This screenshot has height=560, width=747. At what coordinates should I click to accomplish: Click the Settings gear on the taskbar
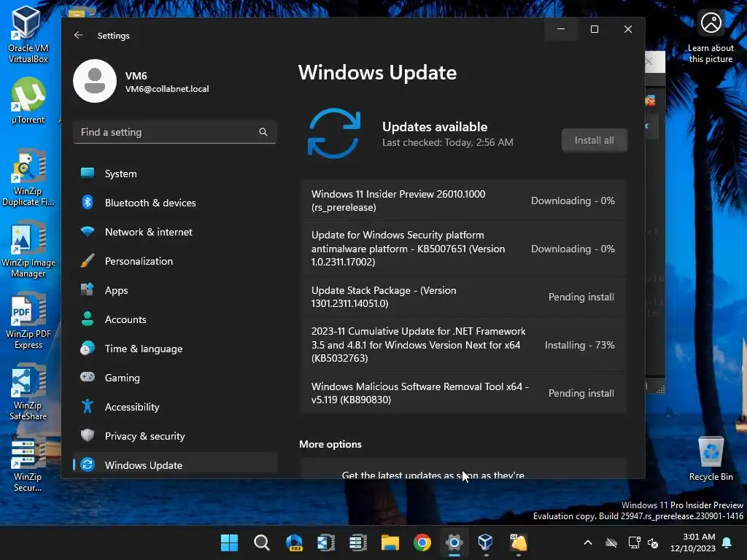point(454,542)
